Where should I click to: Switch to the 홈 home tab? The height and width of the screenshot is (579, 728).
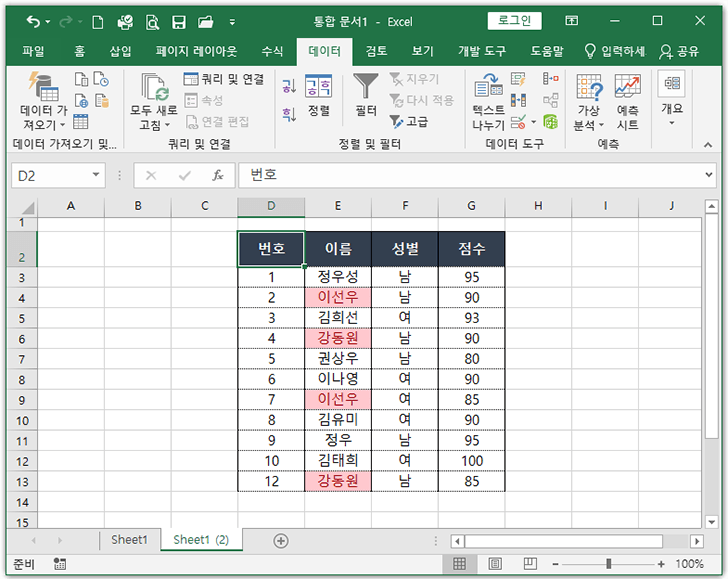coord(79,51)
